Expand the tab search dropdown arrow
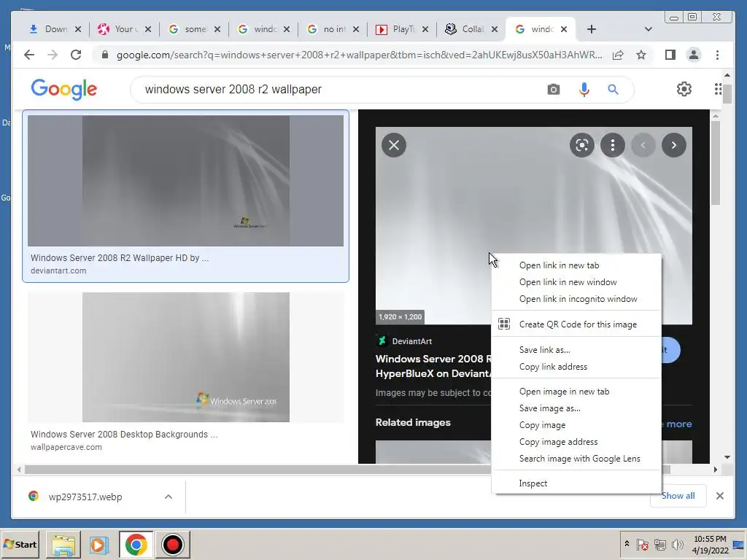Viewport: 747px width, 560px height. [x=648, y=29]
